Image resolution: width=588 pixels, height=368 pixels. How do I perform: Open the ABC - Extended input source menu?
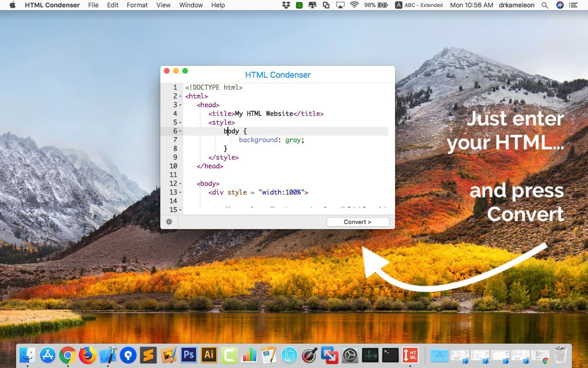pyautogui.click(x=419, y=5)
